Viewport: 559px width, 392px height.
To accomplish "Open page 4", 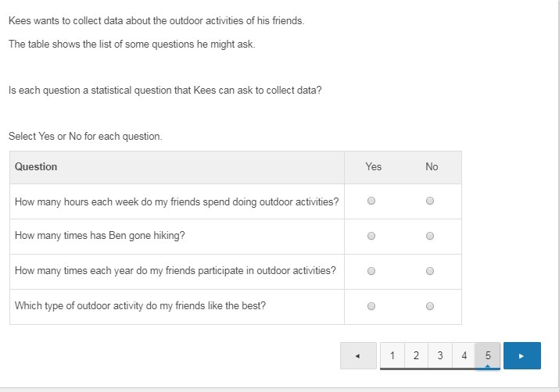I will pos(464,356).
